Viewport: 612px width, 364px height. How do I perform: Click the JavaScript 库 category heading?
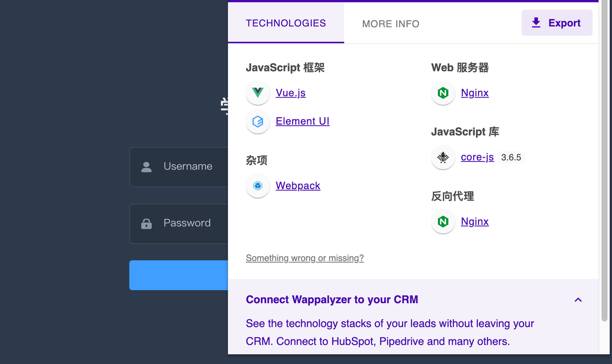click(x=465, y=132)
